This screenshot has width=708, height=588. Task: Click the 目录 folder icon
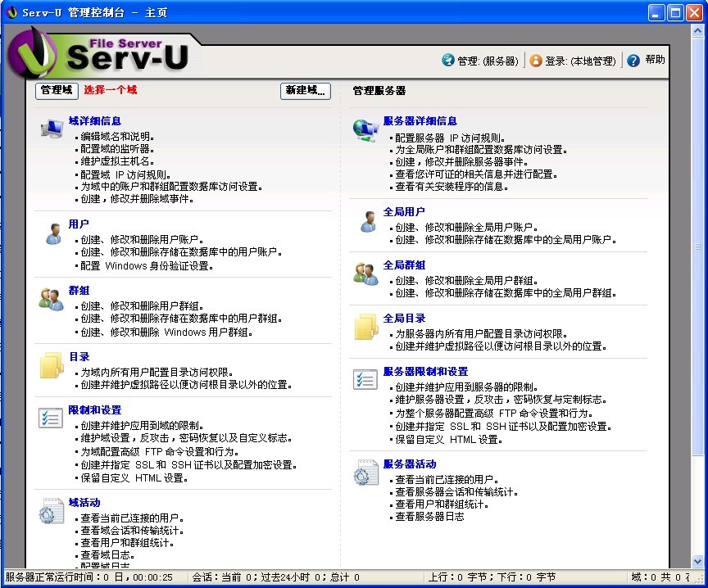coord(52,366)
